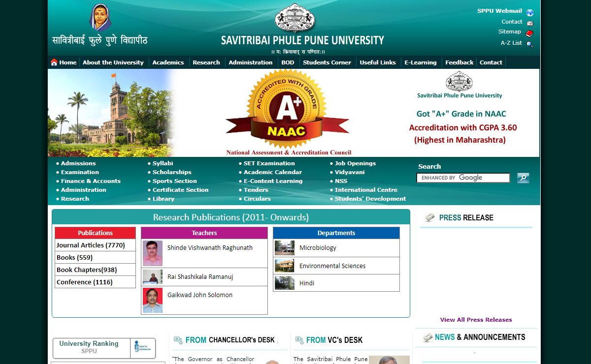Open the Syllabi link
The width and height of the screenshot is (591, 364).
tap(163, 163)
